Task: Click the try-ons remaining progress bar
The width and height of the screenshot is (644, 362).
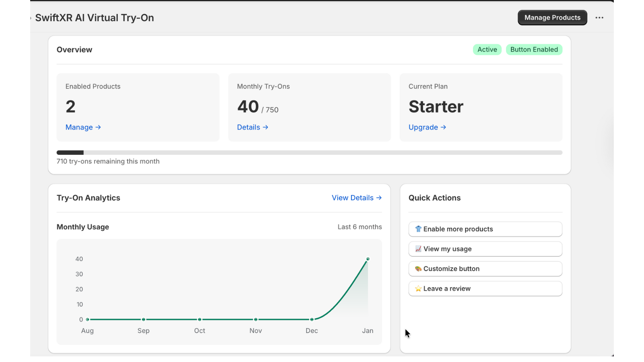Action: click(309, 152)
